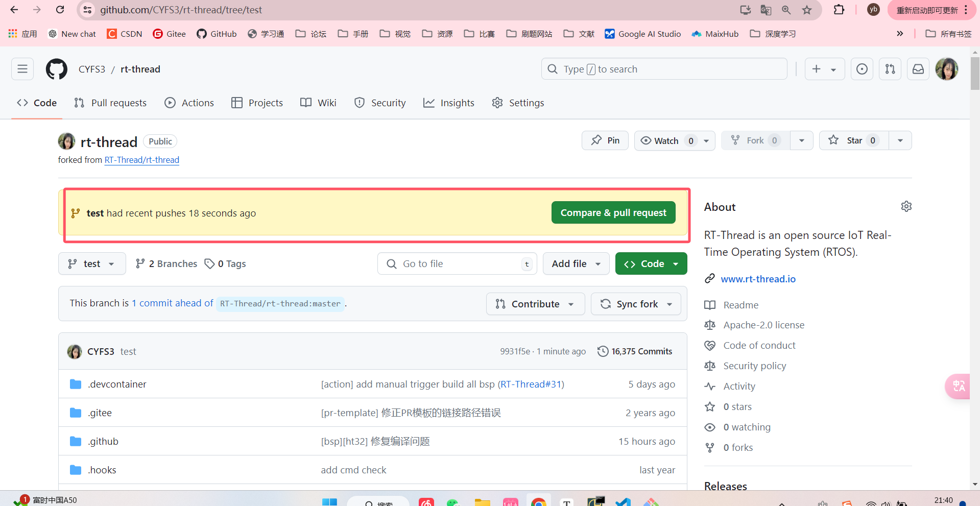Expand the Fork dropdown arrow
The height and width of the screenshot is (506, 980).
(802, 140)
